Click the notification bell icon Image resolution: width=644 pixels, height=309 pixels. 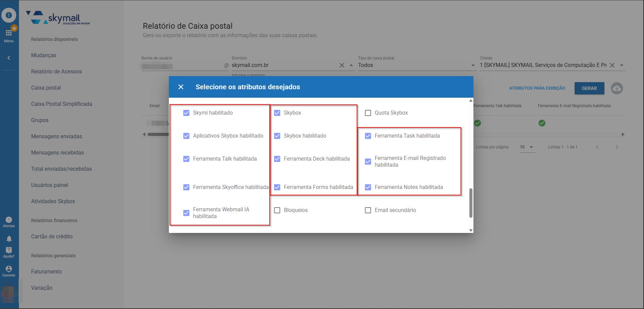click(x=9, y=239)
